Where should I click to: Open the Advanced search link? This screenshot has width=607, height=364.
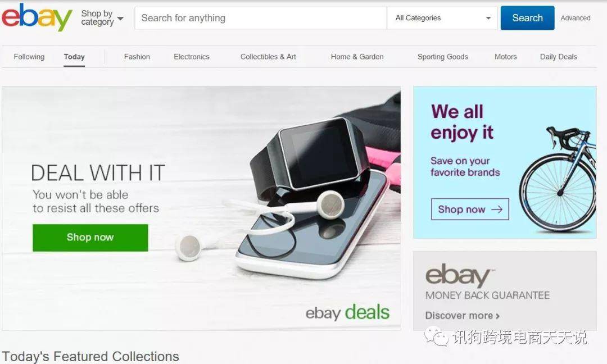pos(576,18)
